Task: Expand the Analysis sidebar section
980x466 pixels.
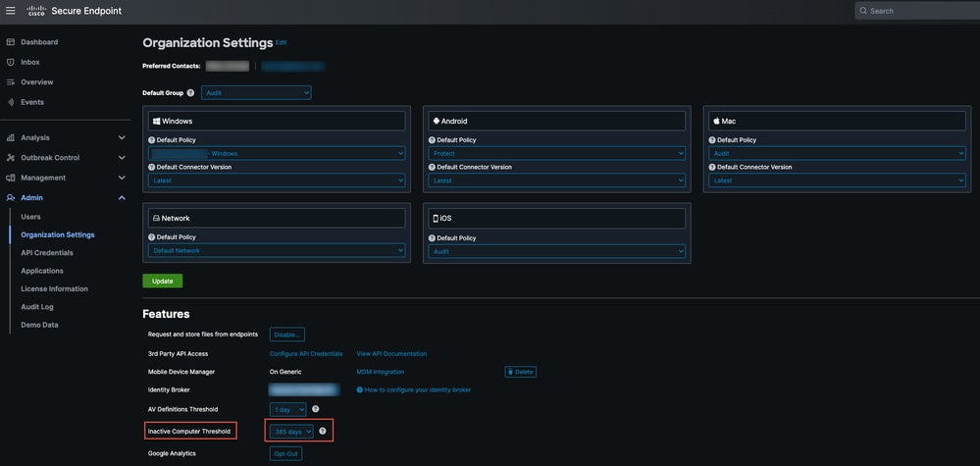Action: [122, 138]
